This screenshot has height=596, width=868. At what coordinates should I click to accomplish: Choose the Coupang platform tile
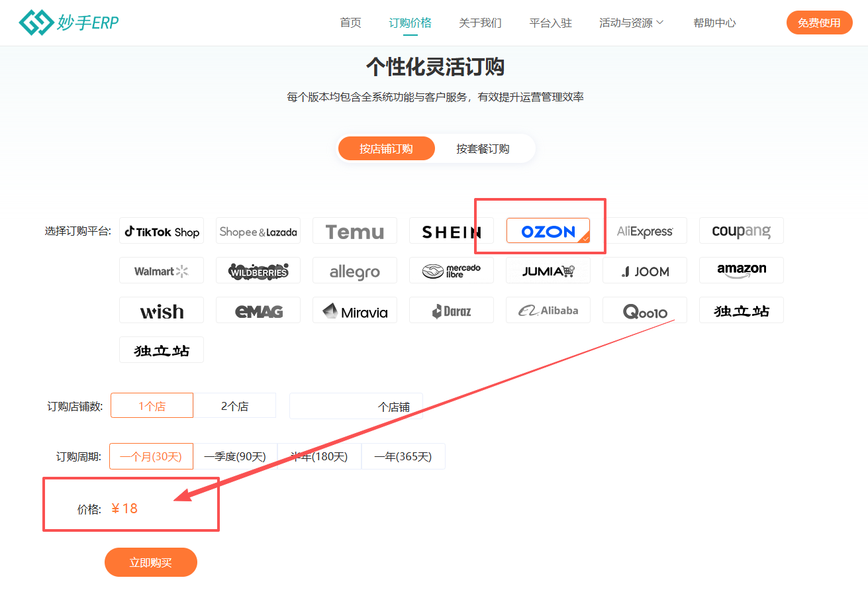click(741, 231)
